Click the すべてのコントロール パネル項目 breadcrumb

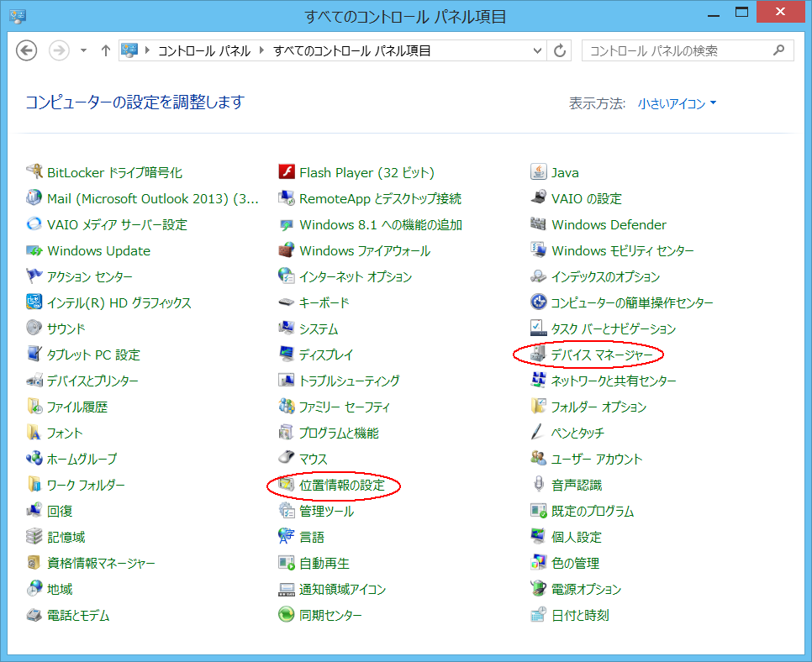352,50
